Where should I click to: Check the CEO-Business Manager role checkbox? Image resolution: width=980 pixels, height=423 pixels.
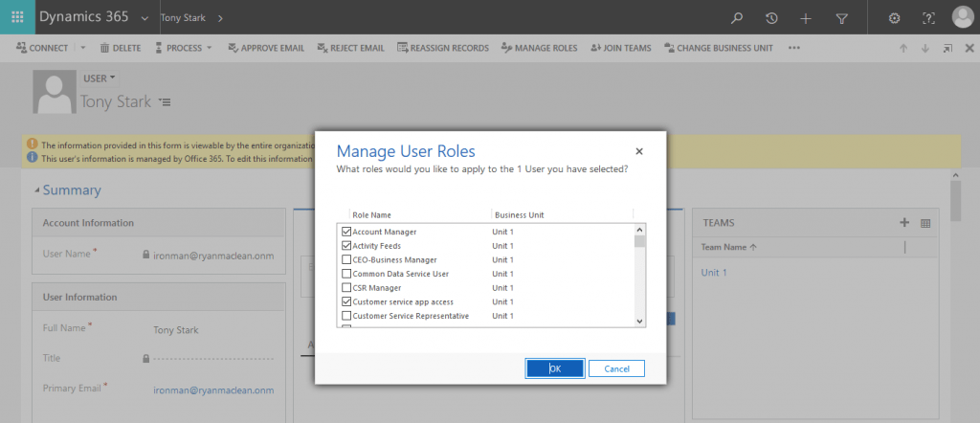click(346, 260)
